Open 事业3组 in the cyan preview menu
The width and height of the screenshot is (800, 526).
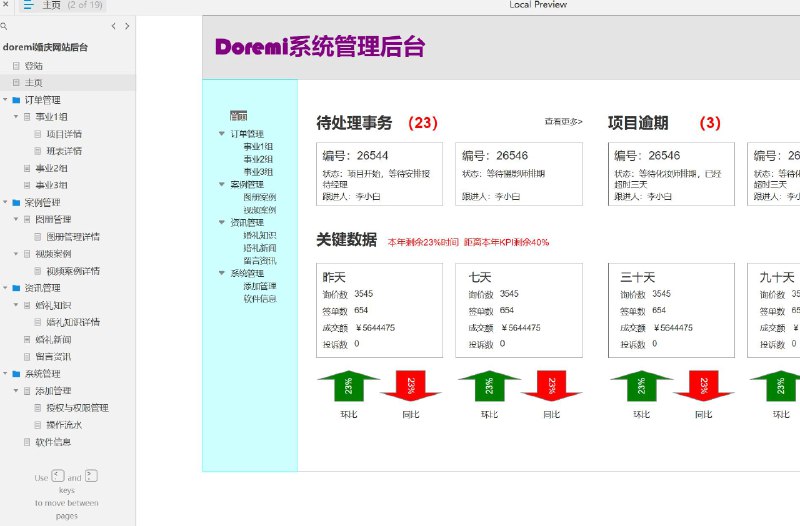point(258,172)
